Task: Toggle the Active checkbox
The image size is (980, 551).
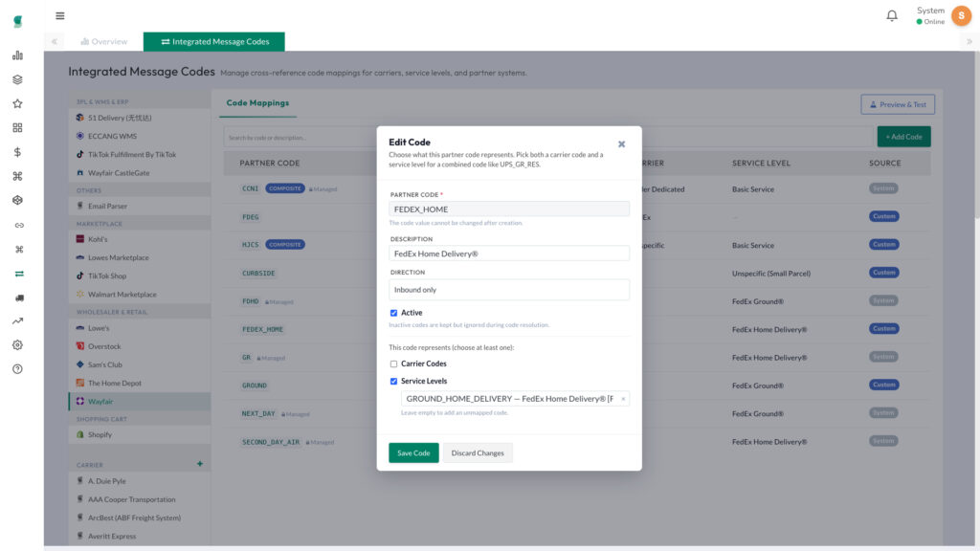Action: pyautogui.click(x=393, y=313)
